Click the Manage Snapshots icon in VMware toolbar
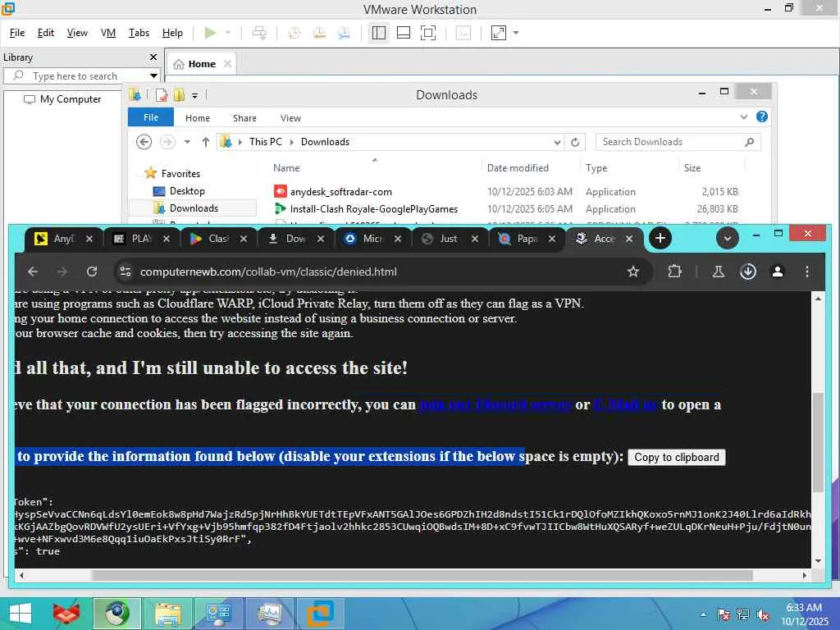The height and width of the screenshot is (630, 840). (x=344, y=33)
